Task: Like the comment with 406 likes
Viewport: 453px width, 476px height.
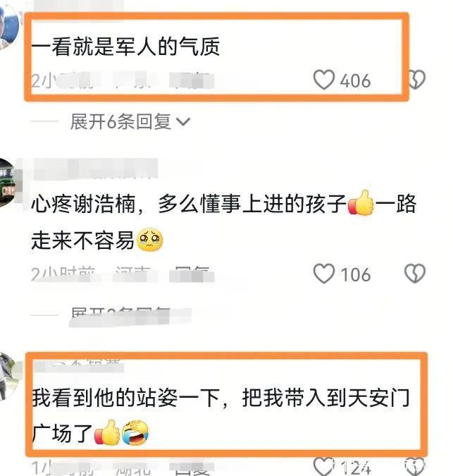Action: pyautogui.click(x=324, y=80)
